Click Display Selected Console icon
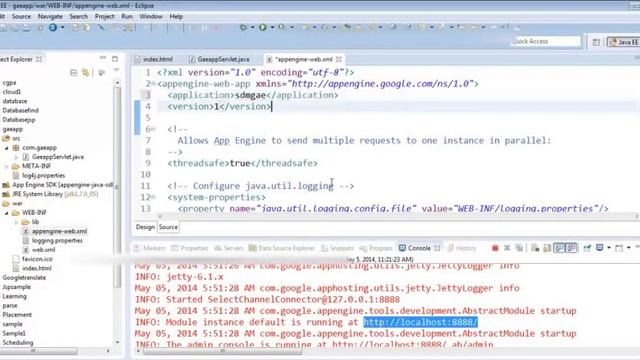The image size is (640, 360). (x=599, y=248)
